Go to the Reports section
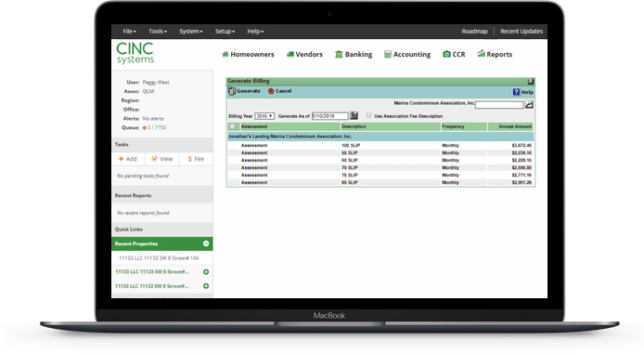The width and height of the screenshot is (644, 354). coord(495,54)
